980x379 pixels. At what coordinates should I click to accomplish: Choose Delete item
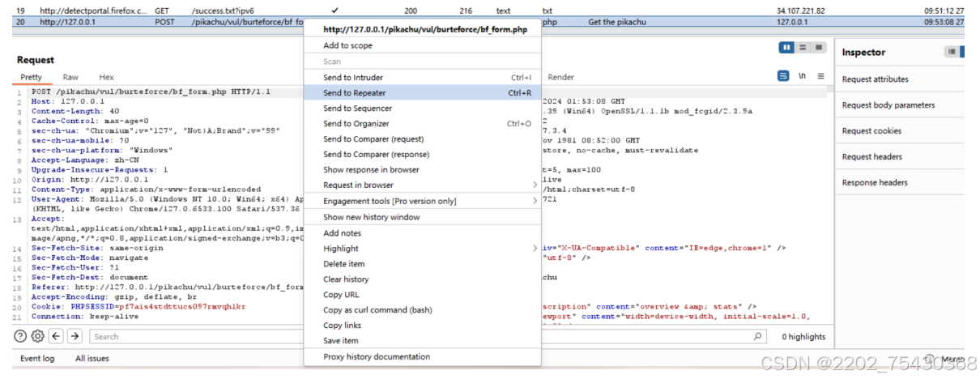(422, 264)
